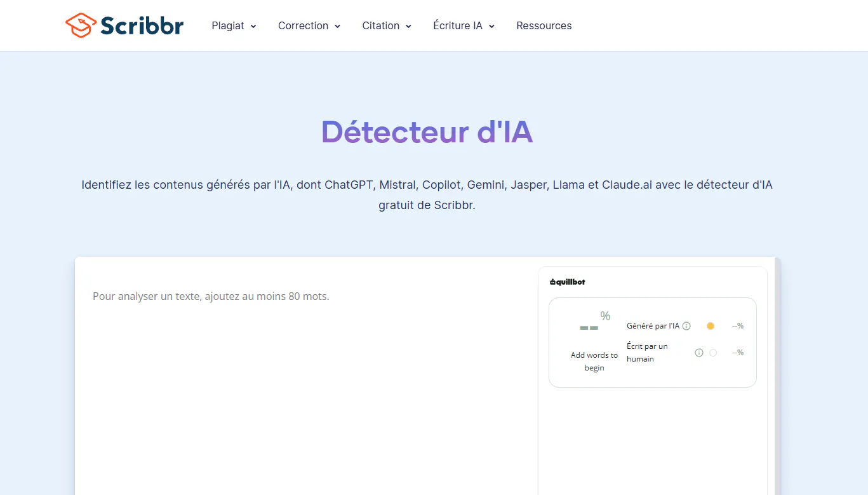The image size is (868, 495).
Task: Show info for Généré par l'IA
Action: coord(686,326)
